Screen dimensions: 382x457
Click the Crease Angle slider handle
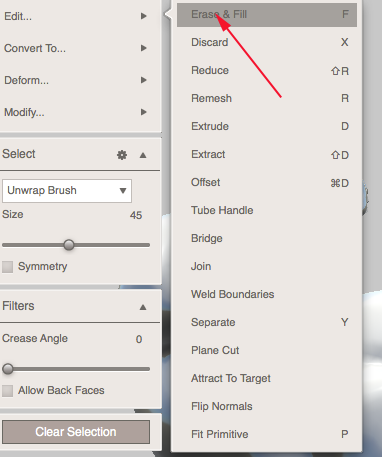[x=8, y=369]
